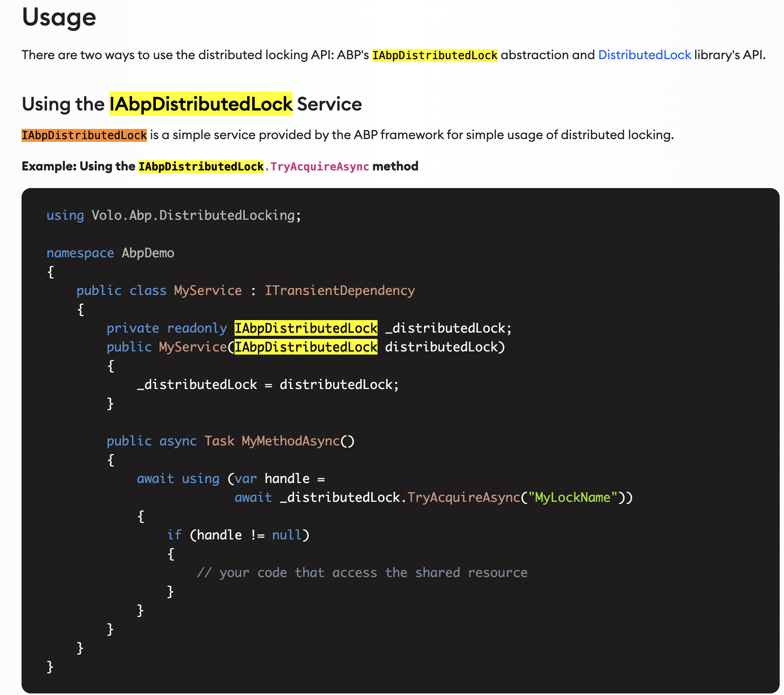784x695 pixels.
Task: Click the AbpDemo namespace name
Action: click(148, 253)
